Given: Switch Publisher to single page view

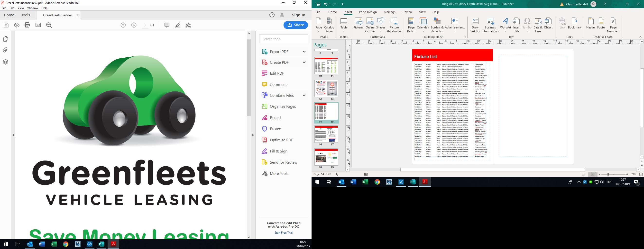Looking at the screenshot, I should tap(583, 174).
